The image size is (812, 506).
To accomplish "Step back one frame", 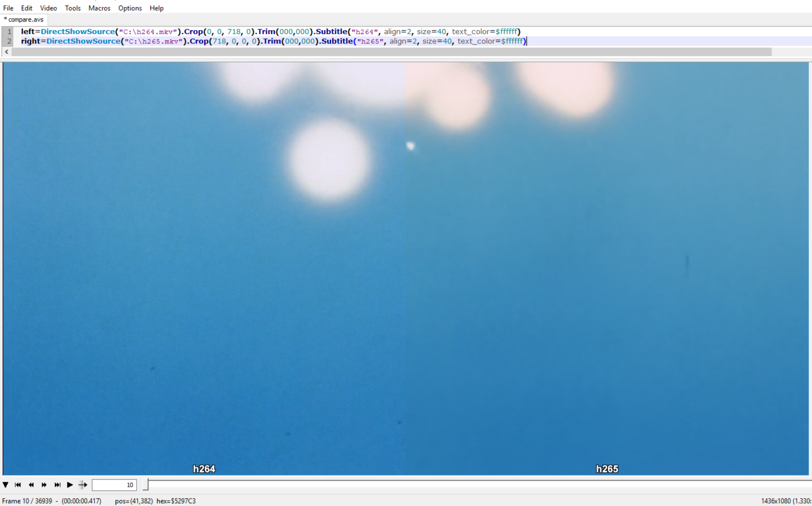I will coord(31,485).
